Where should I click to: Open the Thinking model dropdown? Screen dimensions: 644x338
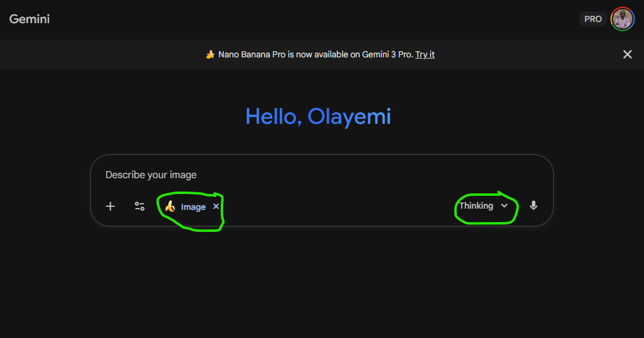[476, 206]
